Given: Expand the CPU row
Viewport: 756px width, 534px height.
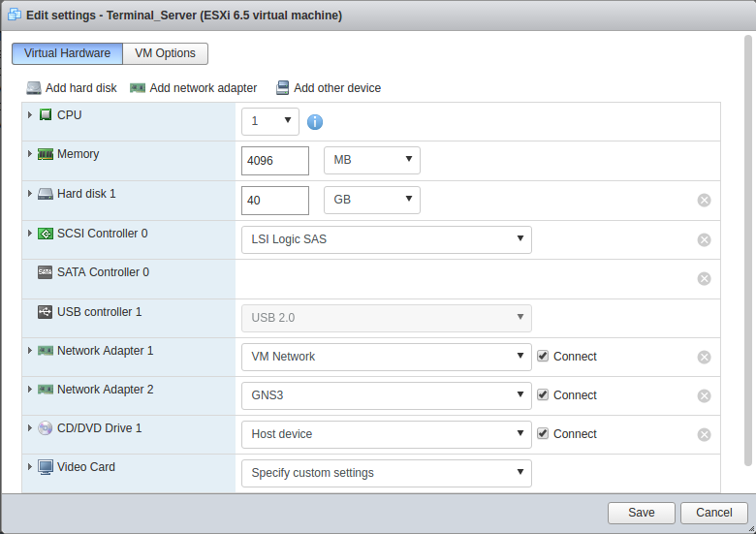Looking at the screenshot, I should pyautogui.click(x=30, y=114).
